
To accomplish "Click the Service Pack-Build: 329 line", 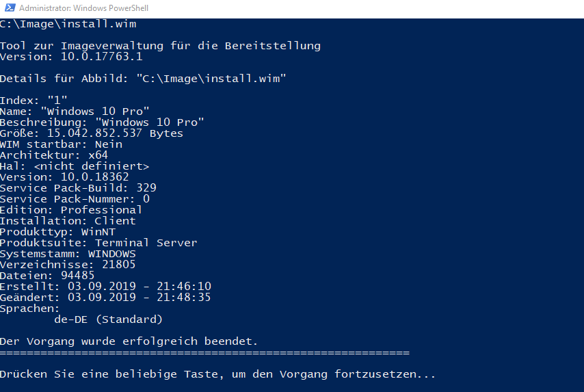I will coord(78,188).
